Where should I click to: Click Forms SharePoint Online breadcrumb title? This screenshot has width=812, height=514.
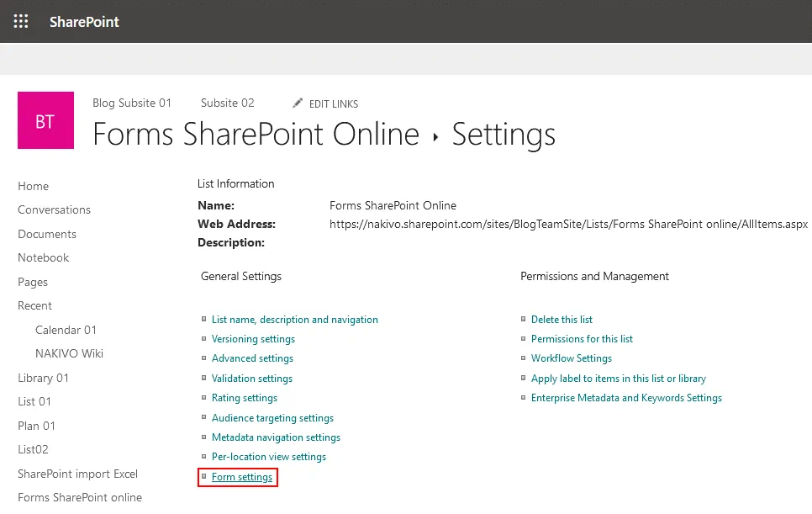256,135
